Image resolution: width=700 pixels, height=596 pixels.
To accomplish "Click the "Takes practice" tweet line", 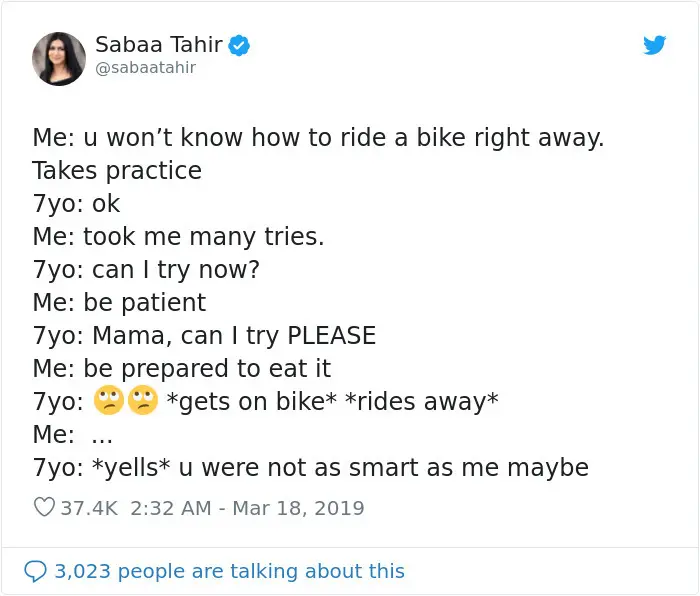I will 117,170.
